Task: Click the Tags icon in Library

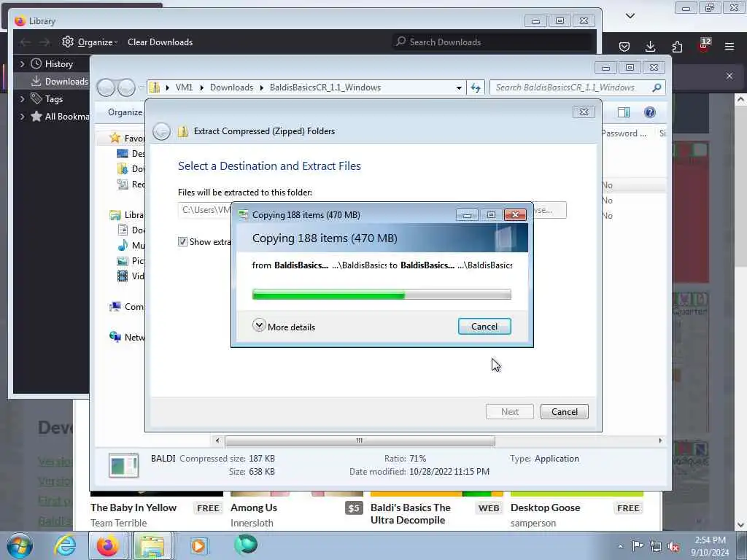Action: pyautogui.click(x=36, y=98)
